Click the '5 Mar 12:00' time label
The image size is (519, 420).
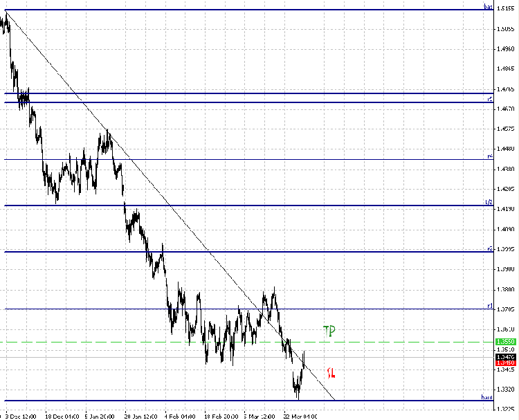pos(259,417)
